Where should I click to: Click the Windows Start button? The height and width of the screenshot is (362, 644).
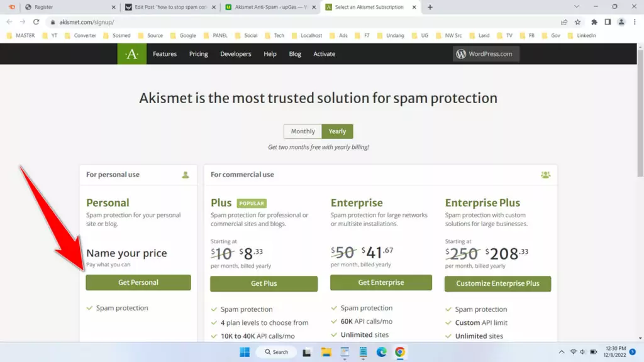[x=245, y=352]
